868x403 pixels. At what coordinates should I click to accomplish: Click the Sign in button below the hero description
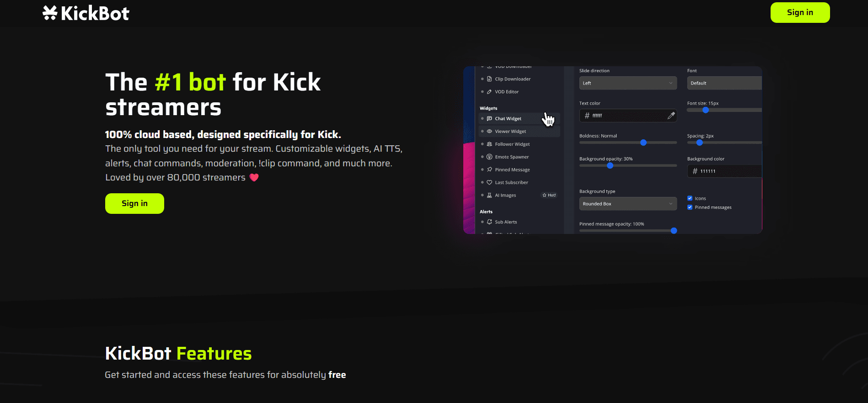click(134, 203)
